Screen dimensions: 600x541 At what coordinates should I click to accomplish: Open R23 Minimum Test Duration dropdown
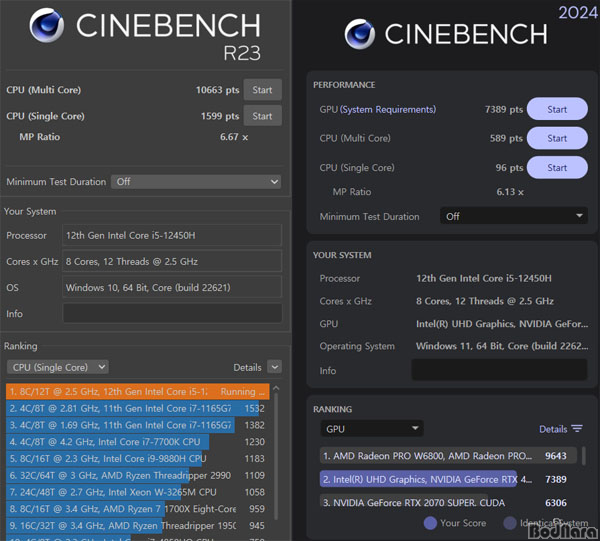pos(196,182)
